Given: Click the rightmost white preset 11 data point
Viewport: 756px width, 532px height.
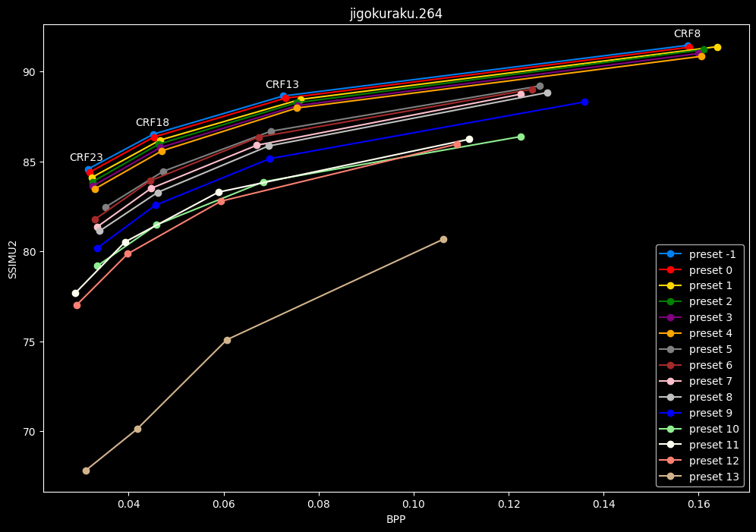Looking at the screenshot, I should pos(469,140).
